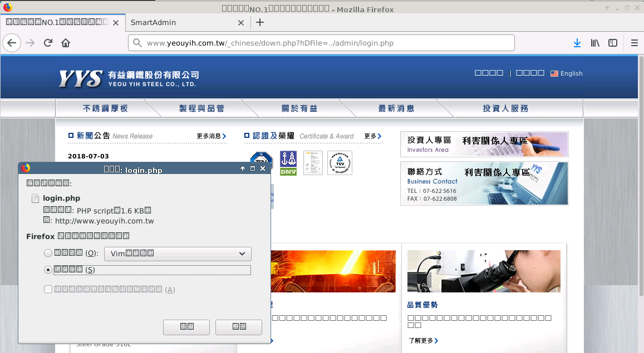The image size is (644, 353).
Task: Open the Firefox hamburger menu
Action: pyautogui.click(x=634, y=43)
